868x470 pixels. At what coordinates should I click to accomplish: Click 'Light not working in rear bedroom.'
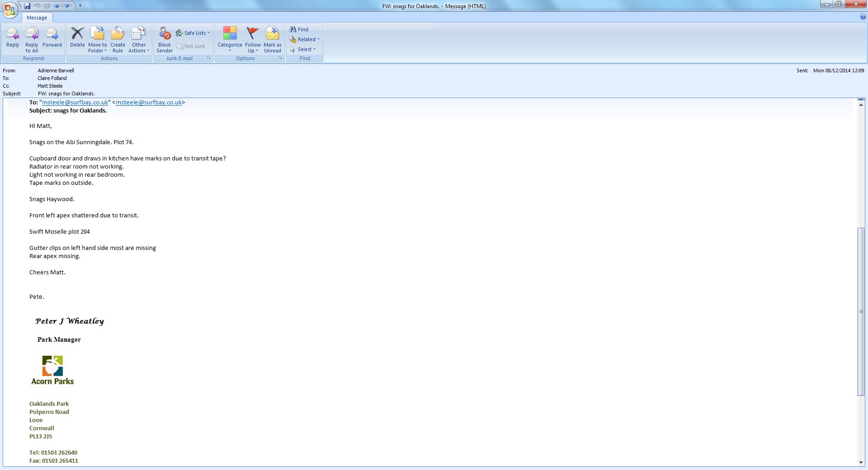(x=77, y=175)
